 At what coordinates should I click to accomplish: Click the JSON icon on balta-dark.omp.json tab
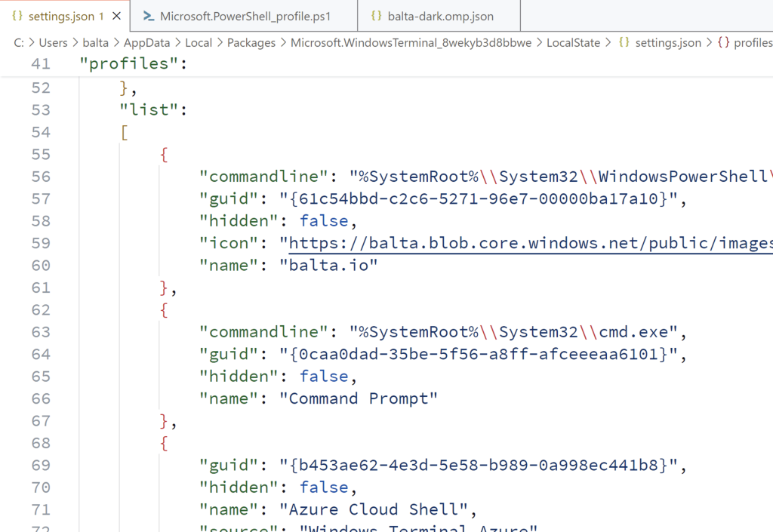tap(376, 16)
